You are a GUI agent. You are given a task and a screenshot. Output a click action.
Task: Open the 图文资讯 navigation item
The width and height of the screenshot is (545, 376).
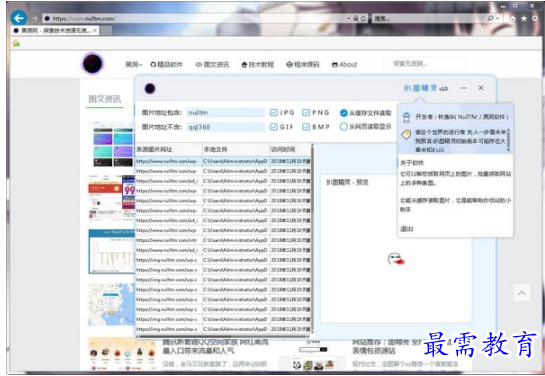click(x=212, y=64)
